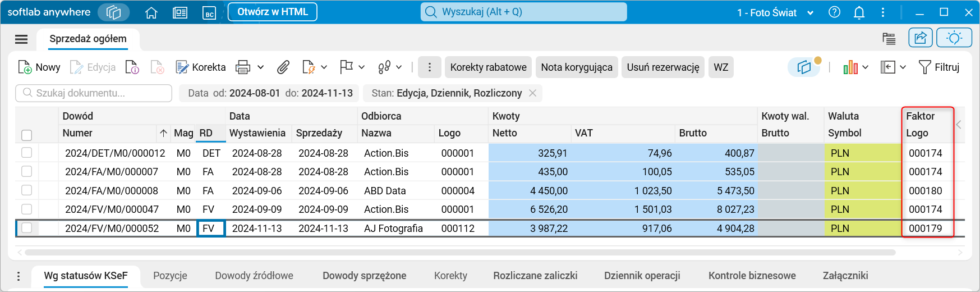This screenshot has height=292, width=980.
Task: Expand the printer dropdown arrow
Action: click(x=261, y=67)
